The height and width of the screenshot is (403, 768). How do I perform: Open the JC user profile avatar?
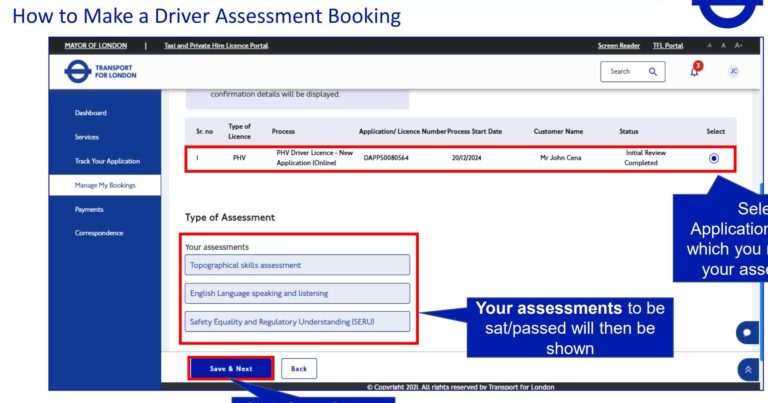733,71
